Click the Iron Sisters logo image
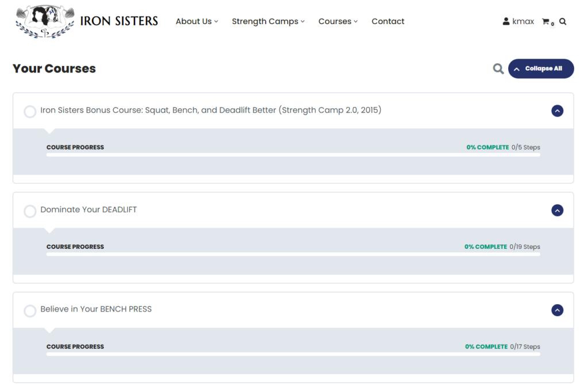This screenshot has height=384, width=588. pyautogui.click(x=45, y=21)
